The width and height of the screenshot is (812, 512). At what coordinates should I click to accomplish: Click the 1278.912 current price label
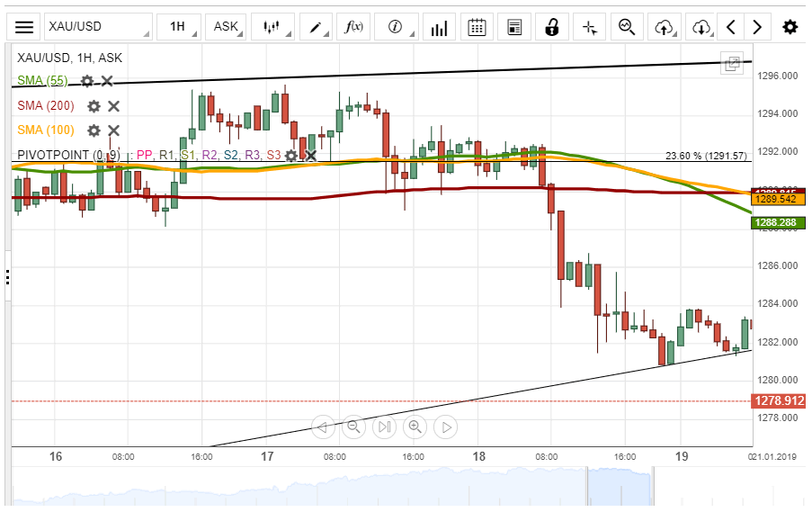(x=779, y=401)
